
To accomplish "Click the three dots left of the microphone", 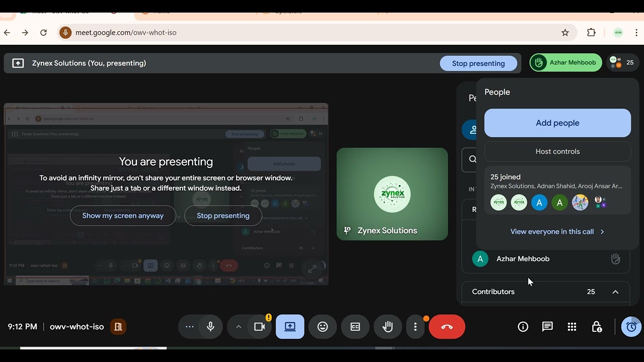I will pos(190,327).
